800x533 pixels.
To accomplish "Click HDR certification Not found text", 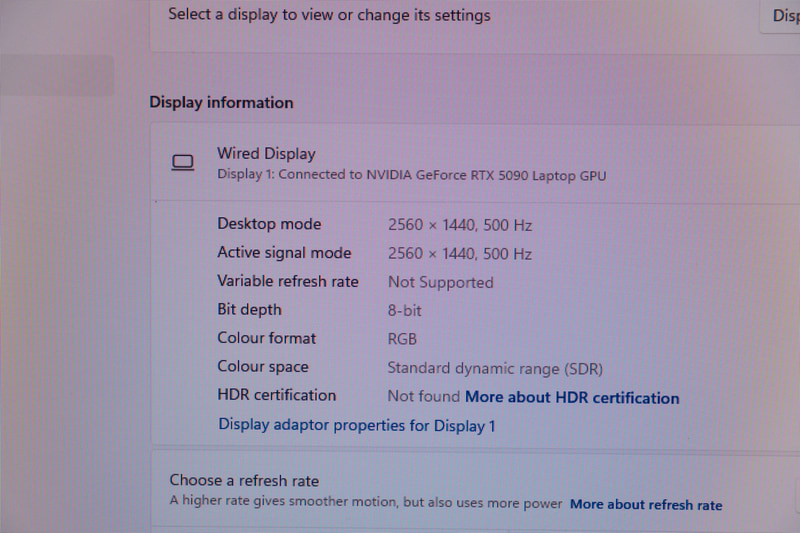I will tap(424, 396).
